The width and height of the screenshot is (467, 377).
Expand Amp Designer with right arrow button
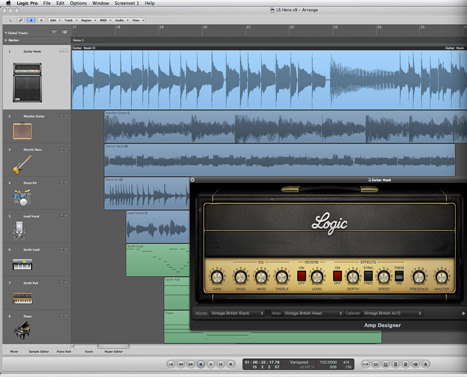(x=463, y=313)
